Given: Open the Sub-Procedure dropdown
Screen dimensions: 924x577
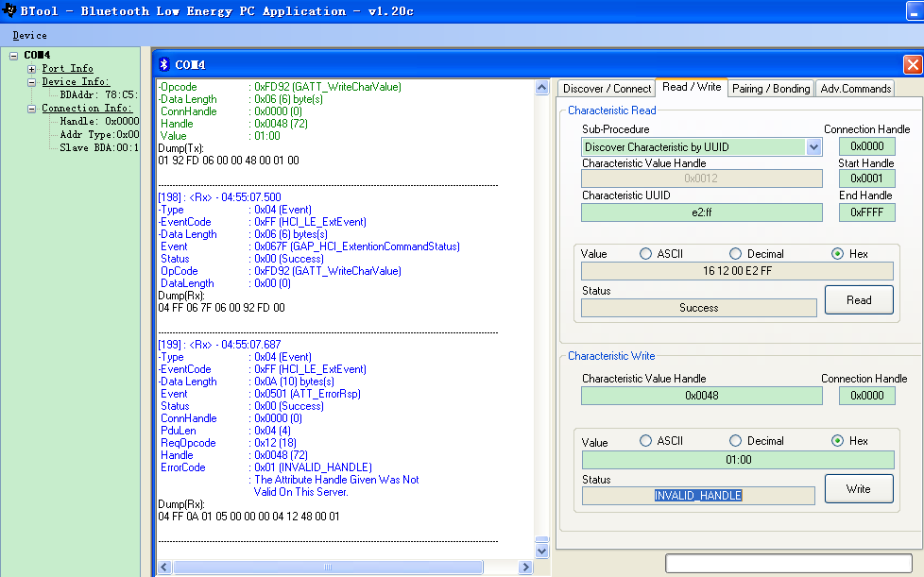Looking at the screenshot, I should click(813, 146).
